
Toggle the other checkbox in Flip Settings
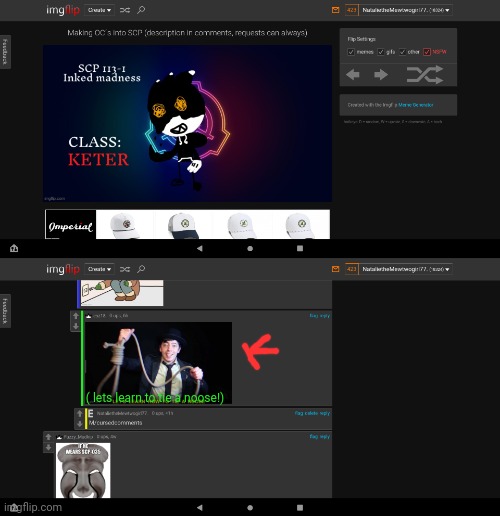[402, 52]
